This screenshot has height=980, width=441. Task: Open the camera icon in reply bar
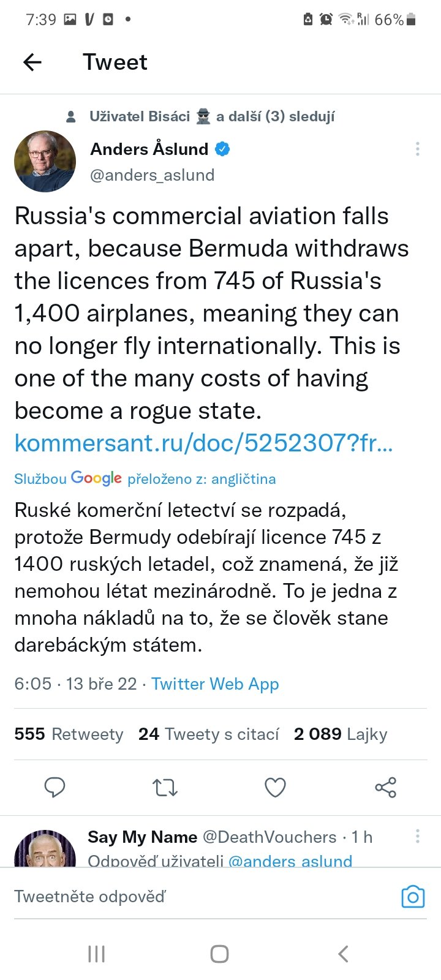(x=412, y=897)
